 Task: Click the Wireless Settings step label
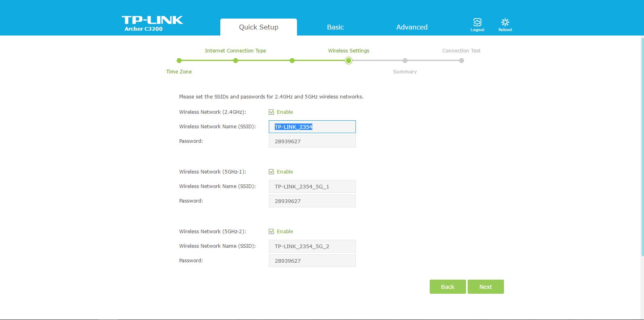(x=349, y=51)
